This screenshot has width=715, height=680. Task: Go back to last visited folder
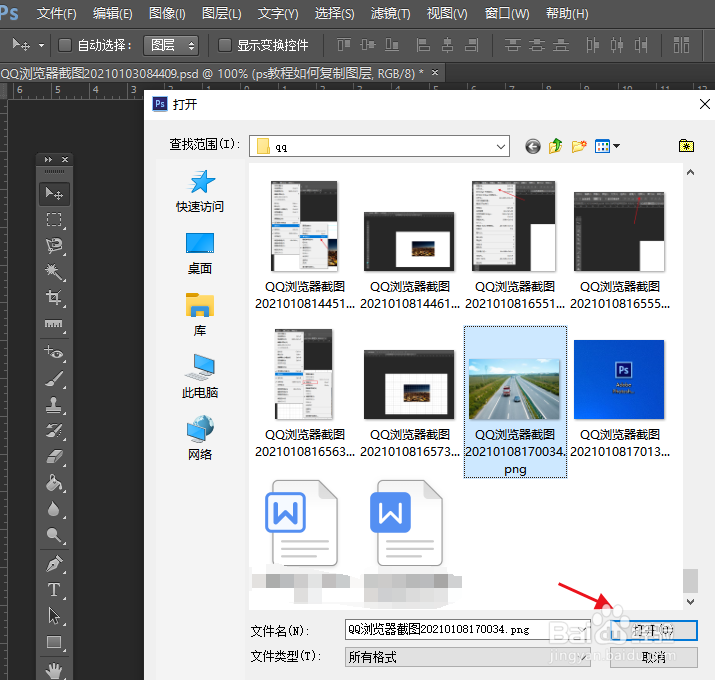533,146
